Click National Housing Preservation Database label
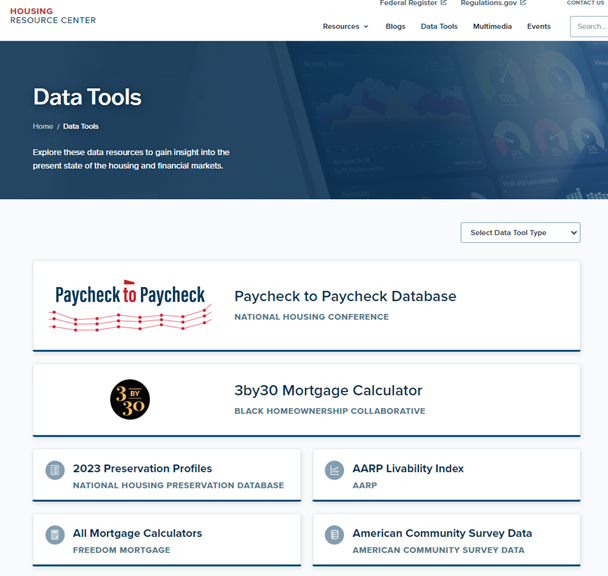 [178, 485]
